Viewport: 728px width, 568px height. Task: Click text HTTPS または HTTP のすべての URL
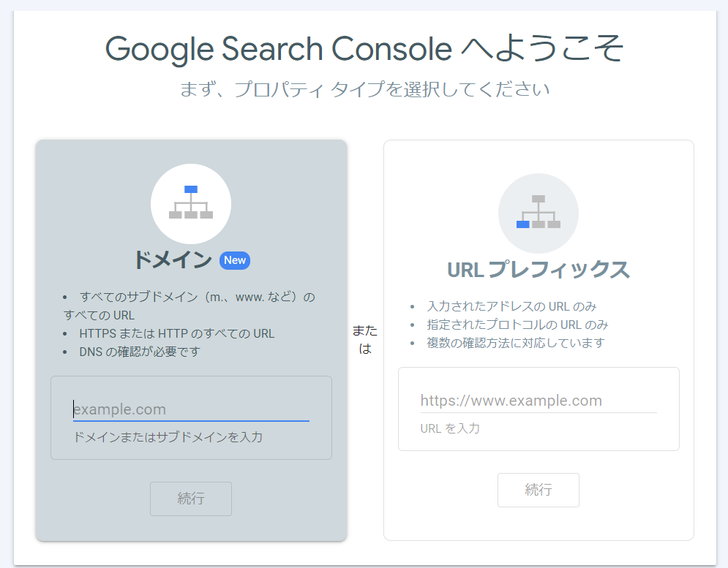click(177, 333)
